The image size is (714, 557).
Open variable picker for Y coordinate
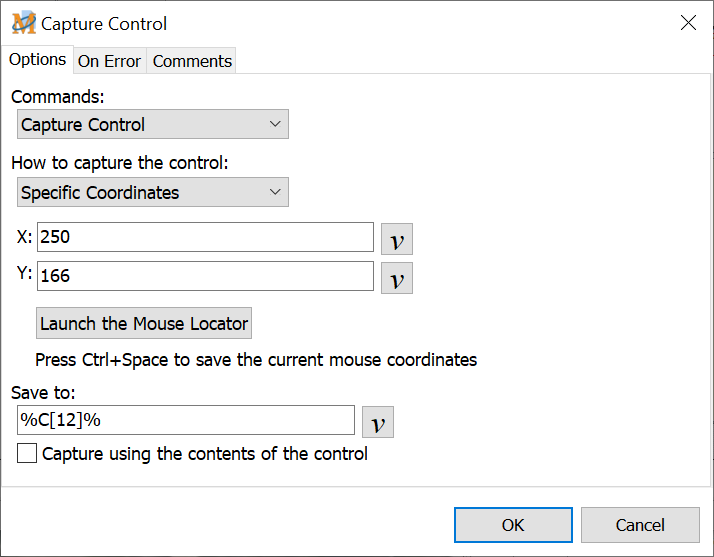click(397, 278)
